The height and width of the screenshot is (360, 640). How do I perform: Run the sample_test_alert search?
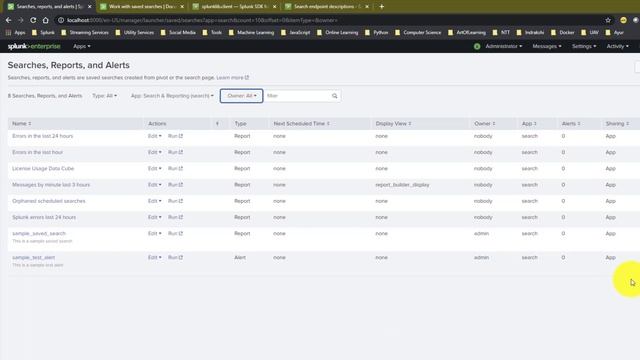pyautogui.click(x=176, y=258)
